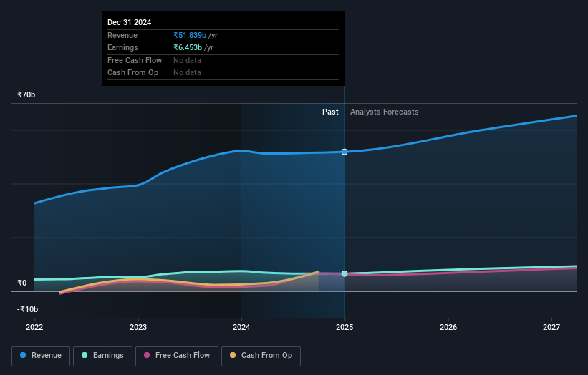Toggle the Free Cash Flow legend series
Image resolution: width=588 pixels, height=375 pixels.
pos(177,356)
